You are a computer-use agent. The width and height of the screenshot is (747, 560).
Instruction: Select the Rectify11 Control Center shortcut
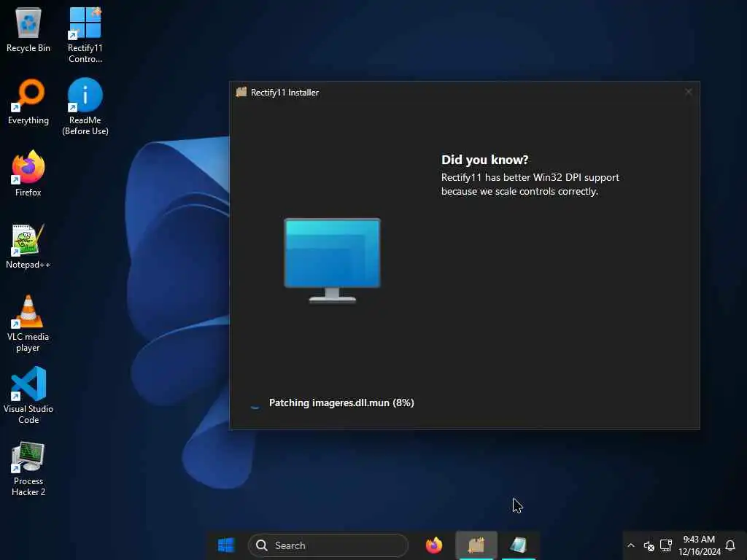85,35
